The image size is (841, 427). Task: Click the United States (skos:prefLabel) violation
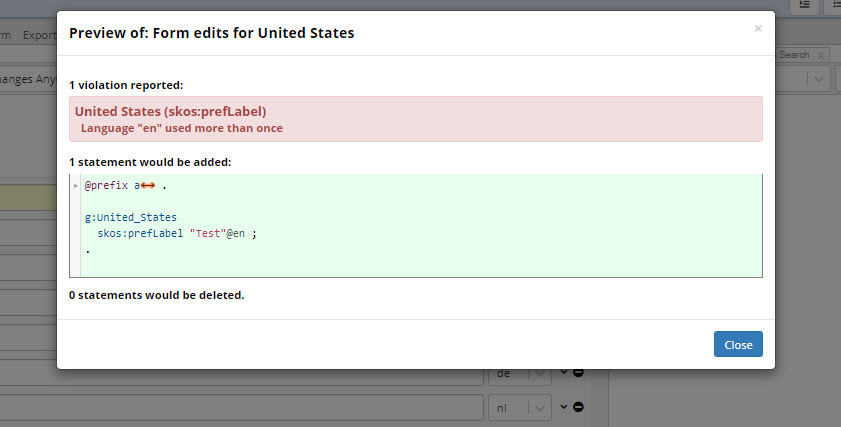170,111
